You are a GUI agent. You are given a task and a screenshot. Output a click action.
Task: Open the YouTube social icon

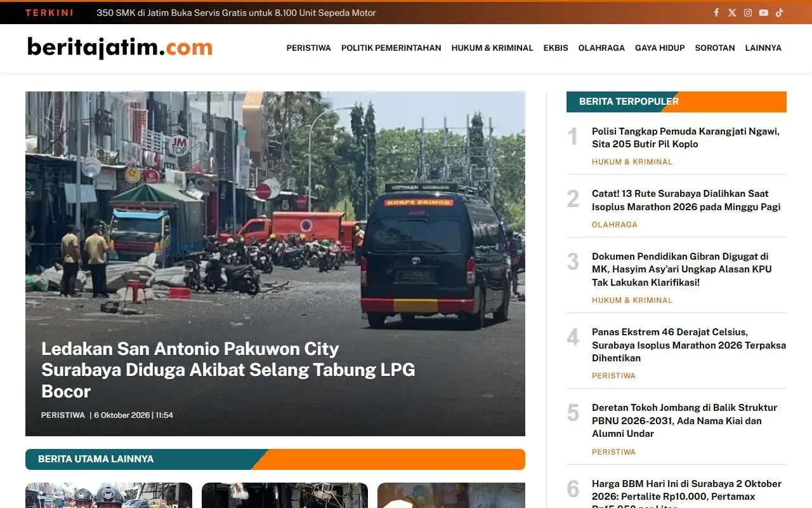coord(764,13)
